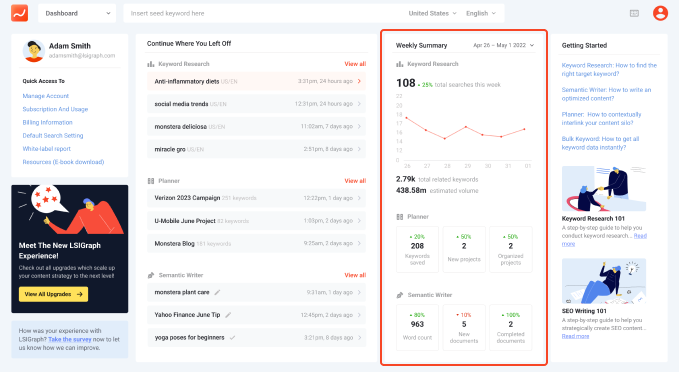The height and width of the screenshot is (372, 679).
Task: Open miracle gro keyword row
Action: tap(256, 149)
